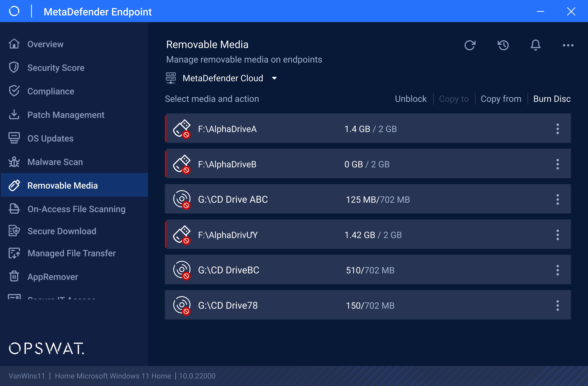Navigate to Secure Download
This screenshot has height=386, width=588.
tap(62, 231)
